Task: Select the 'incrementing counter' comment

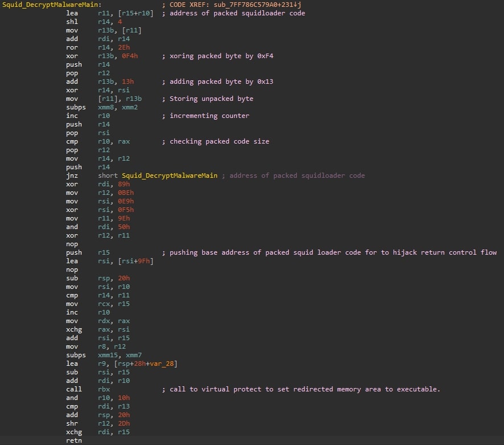Action: [209, 116]
